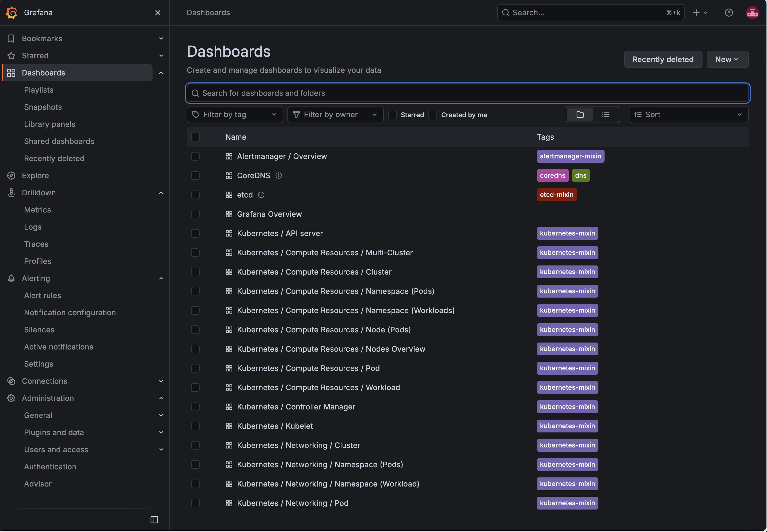
Task: Open Alert rules in the sidebar
Action: point(43,295)
